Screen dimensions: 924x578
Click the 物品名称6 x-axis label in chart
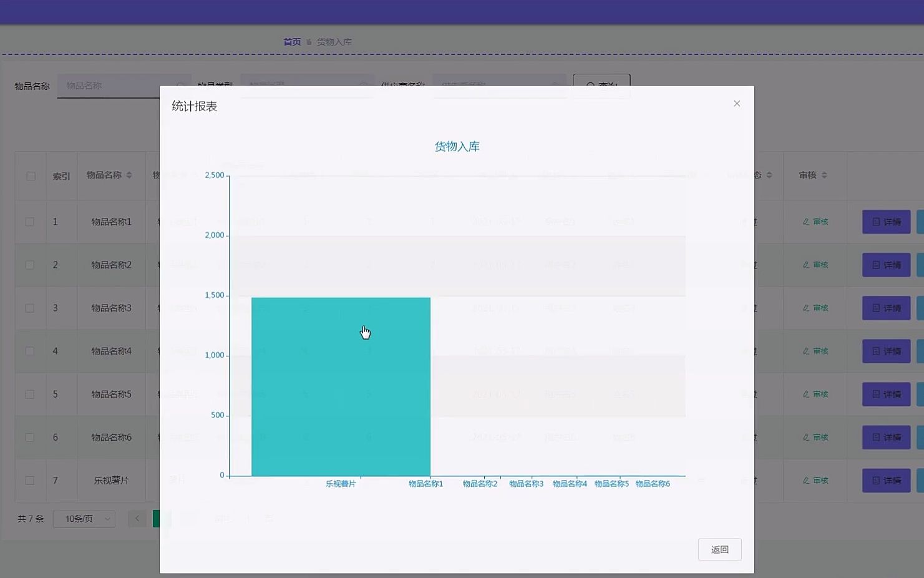tap(653, 484)
